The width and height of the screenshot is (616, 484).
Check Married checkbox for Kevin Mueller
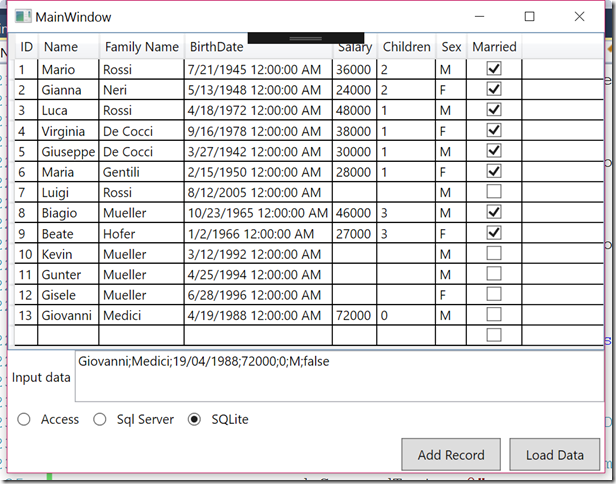point(493,254)
